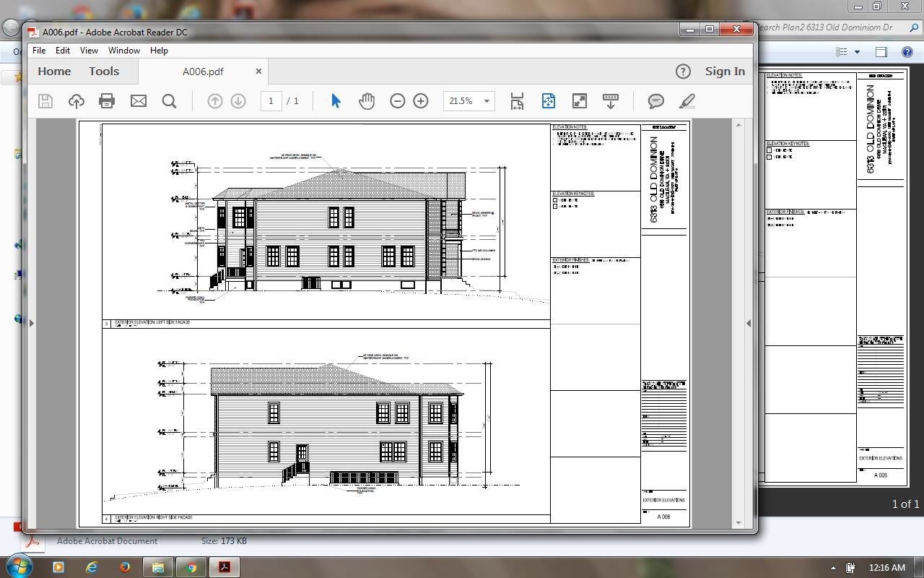Viewport: 924px width, 578px height.
Task: Show hidden system tray icons
Action: pos(833,568)
